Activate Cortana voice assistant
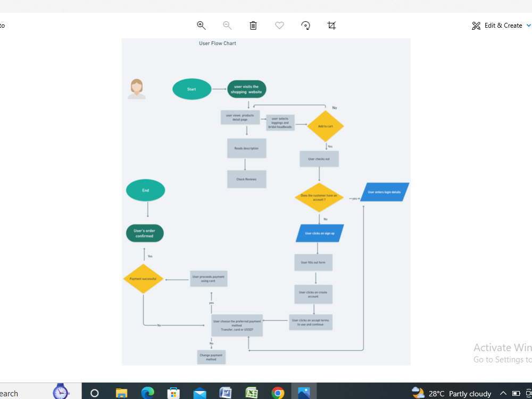Screen dimensions: 532x399 tap(94, 394)
